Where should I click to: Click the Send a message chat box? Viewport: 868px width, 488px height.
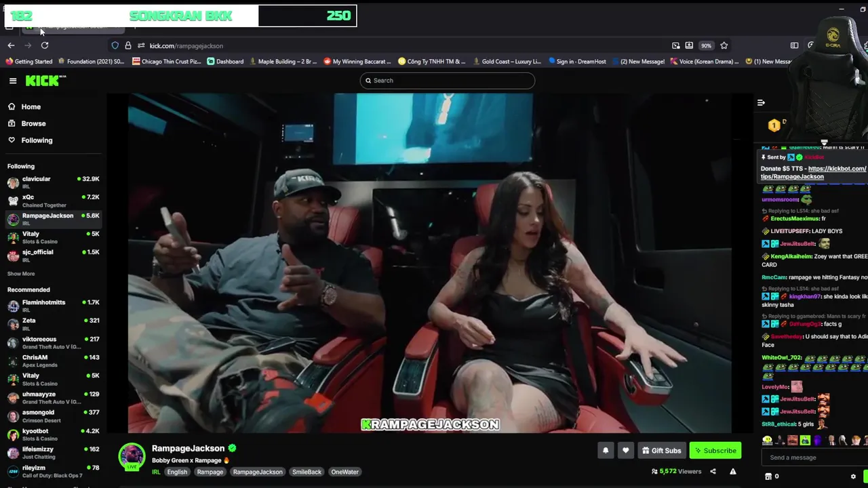[814, 457]
